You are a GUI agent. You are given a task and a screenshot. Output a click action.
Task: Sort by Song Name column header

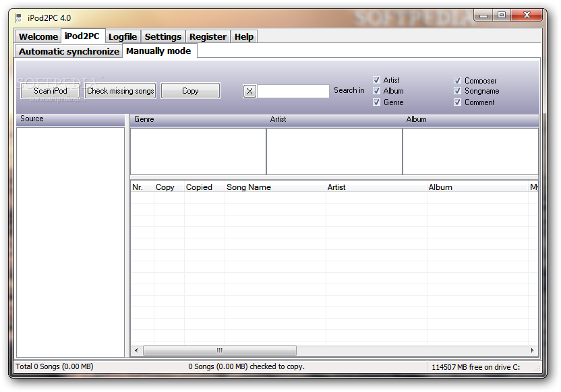pos(275,187)
